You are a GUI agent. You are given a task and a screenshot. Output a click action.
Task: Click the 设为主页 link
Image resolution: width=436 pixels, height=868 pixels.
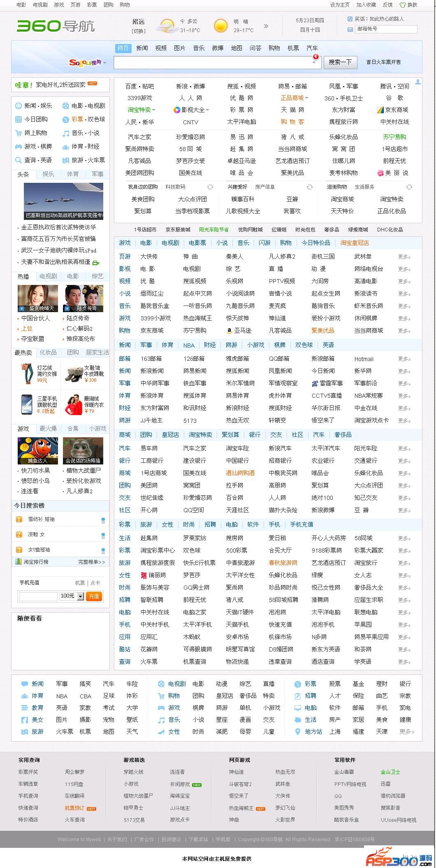pyautogui.click(x=340, y=5)
